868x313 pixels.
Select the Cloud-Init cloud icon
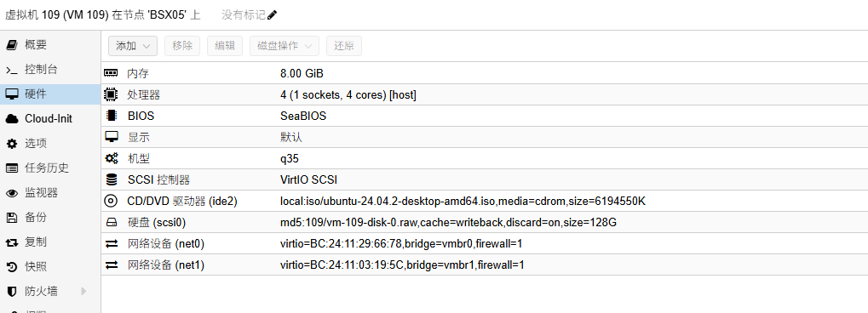click(x=12, y=119)
